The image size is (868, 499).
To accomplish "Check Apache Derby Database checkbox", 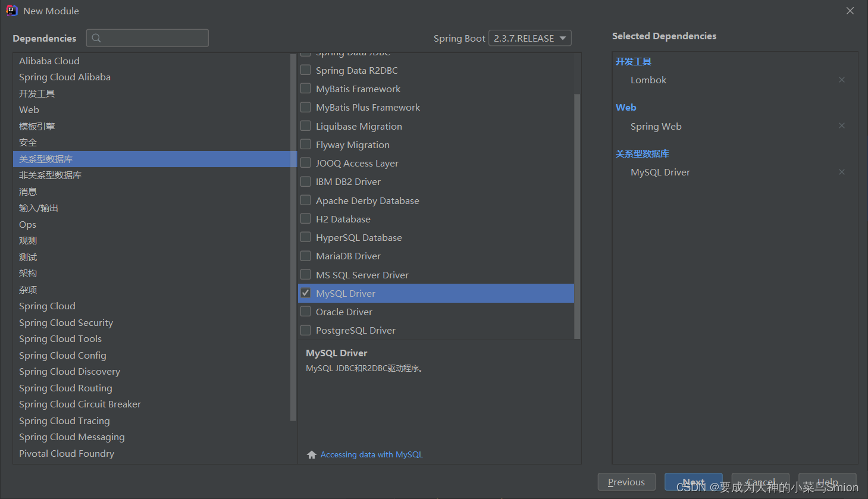I will pyautogui.click(x=306, y=200).
